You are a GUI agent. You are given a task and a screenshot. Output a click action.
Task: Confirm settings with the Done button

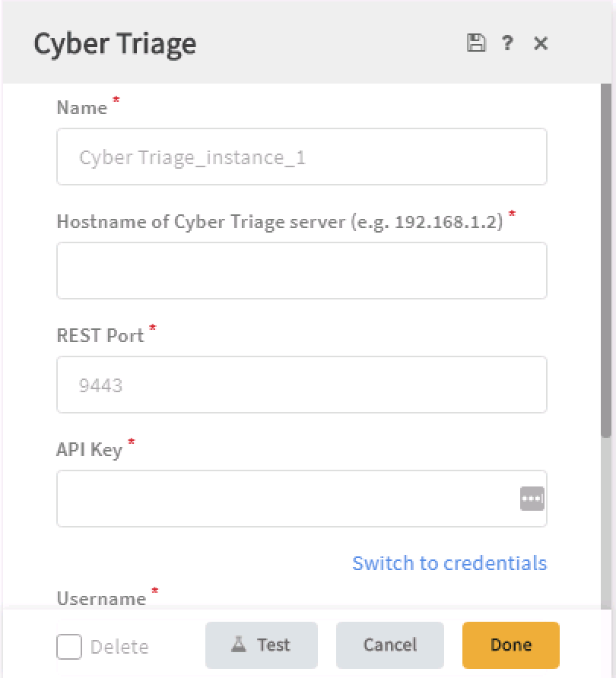tap(511, 645)
